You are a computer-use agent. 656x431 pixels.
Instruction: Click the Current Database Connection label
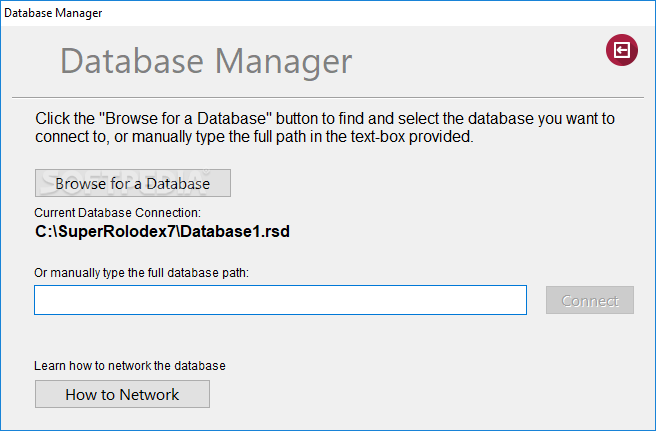click(x=118, y=213)
